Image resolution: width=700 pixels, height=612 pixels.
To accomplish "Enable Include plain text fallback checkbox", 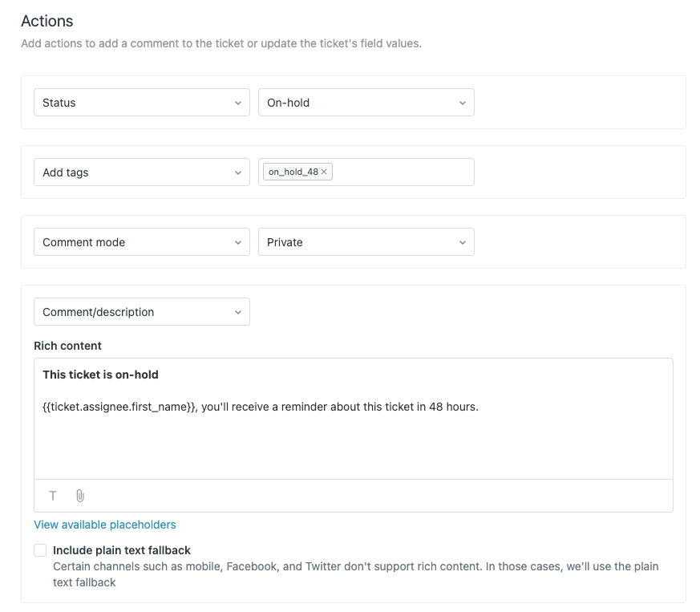I will click(40, 550).
